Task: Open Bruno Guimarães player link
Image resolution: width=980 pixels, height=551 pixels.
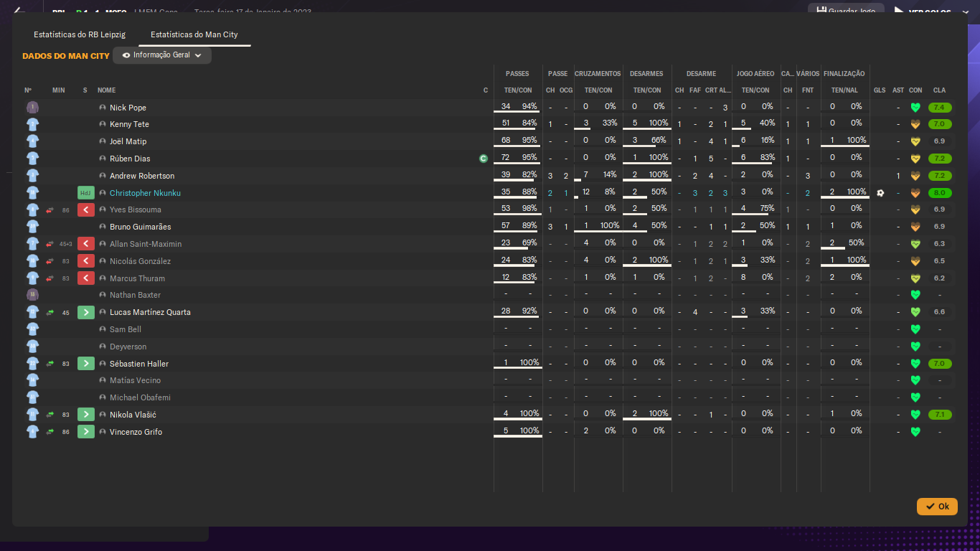Action: 140,227
